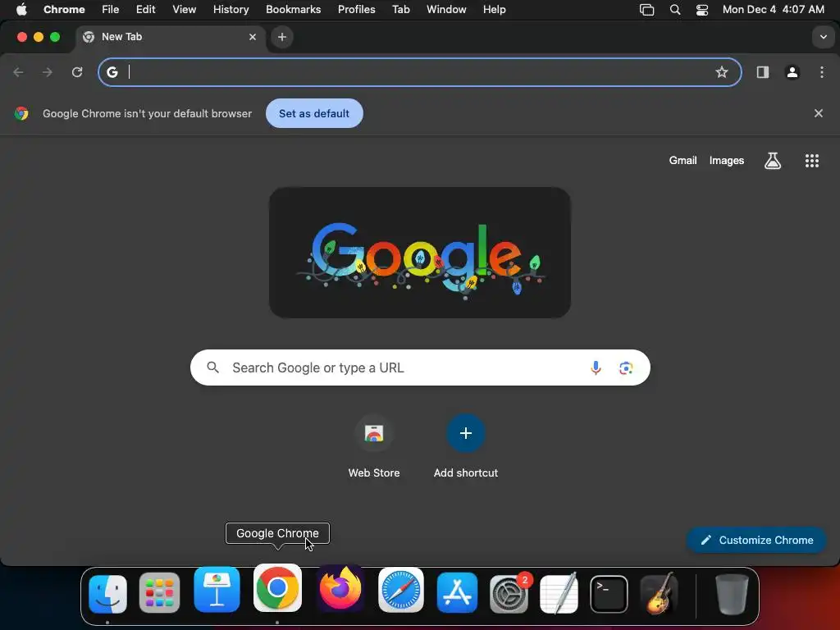The image size is (840, 630).
Task: Open the Trash in the Dock
Action: click(731, 594)
